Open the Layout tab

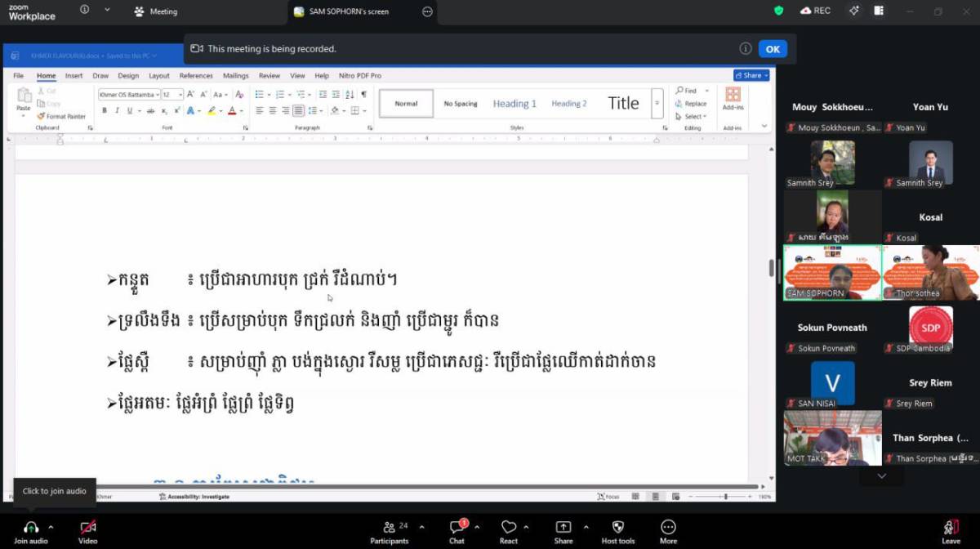pos(159,76)
